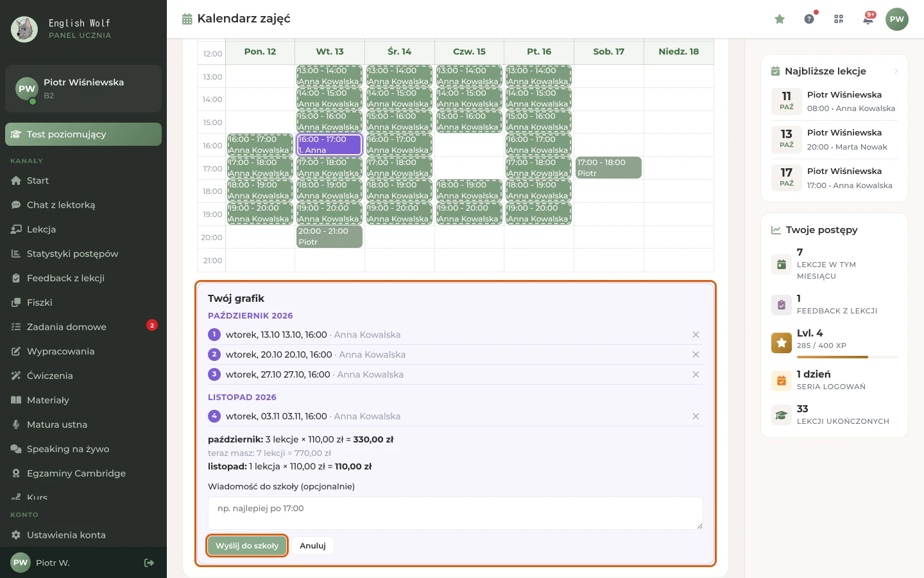Open Ćwiczenia in the sidebar
Viewport: 924px width, 578px height.
coord(83,376)
